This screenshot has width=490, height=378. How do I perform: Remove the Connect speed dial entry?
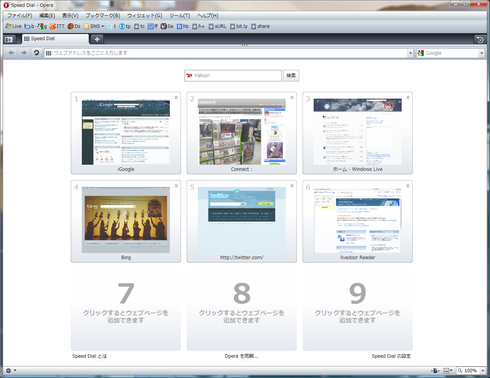[x=292, y=97]
